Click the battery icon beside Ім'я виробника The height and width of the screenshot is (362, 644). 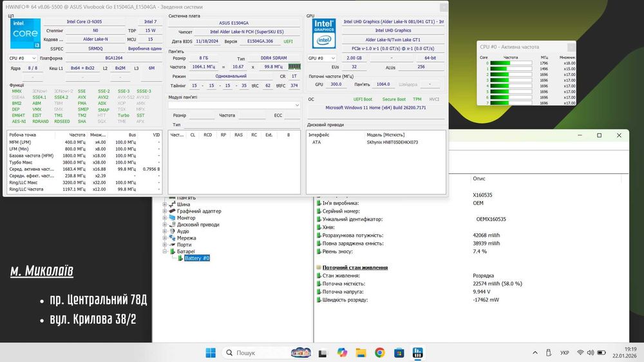(x=319, y=203)
